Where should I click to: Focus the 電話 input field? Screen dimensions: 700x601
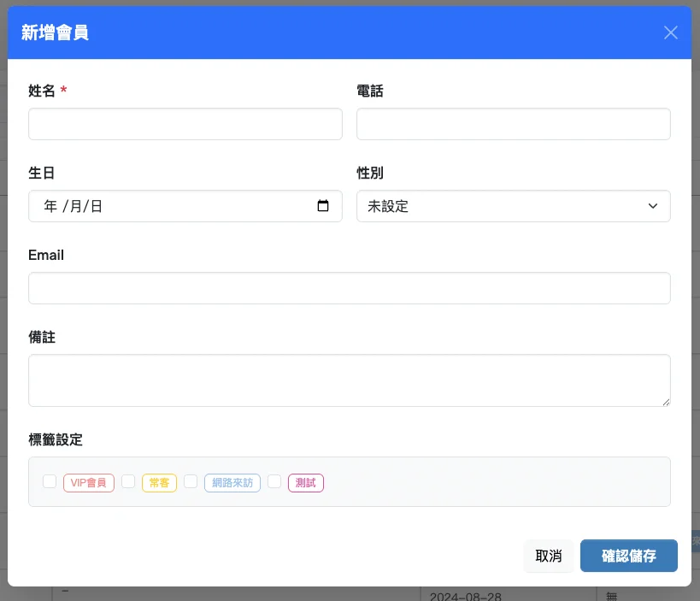click(513, 124)
